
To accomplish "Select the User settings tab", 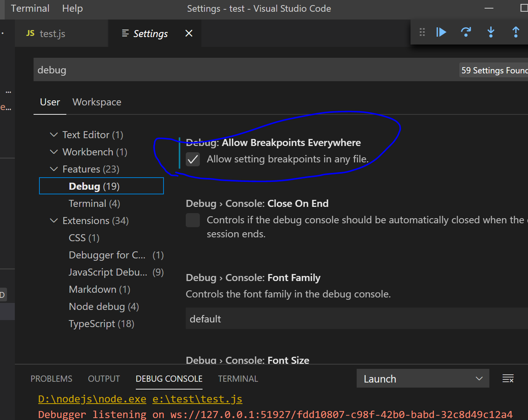I will click(50, 102).
